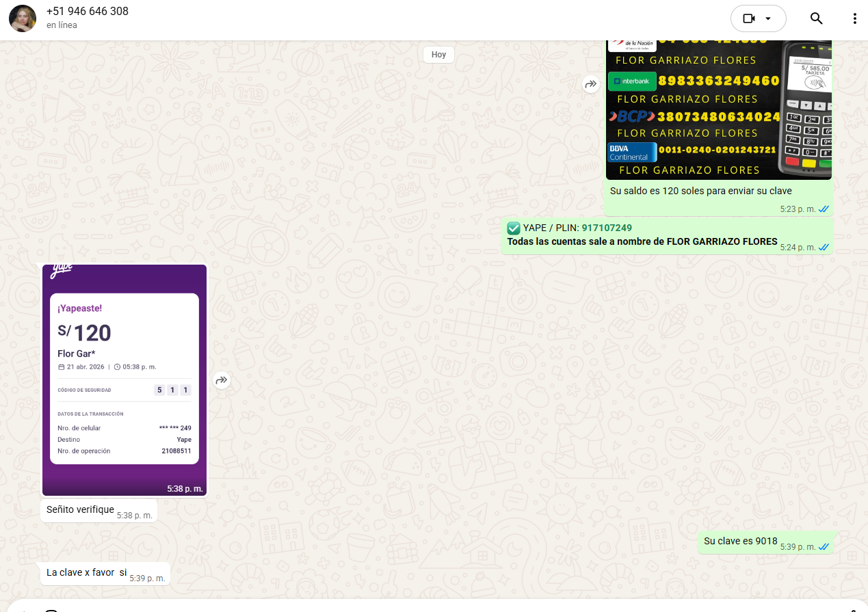Open the Yape S/ 120 receipt image
The image size is (868, 612).
(124, 380)
